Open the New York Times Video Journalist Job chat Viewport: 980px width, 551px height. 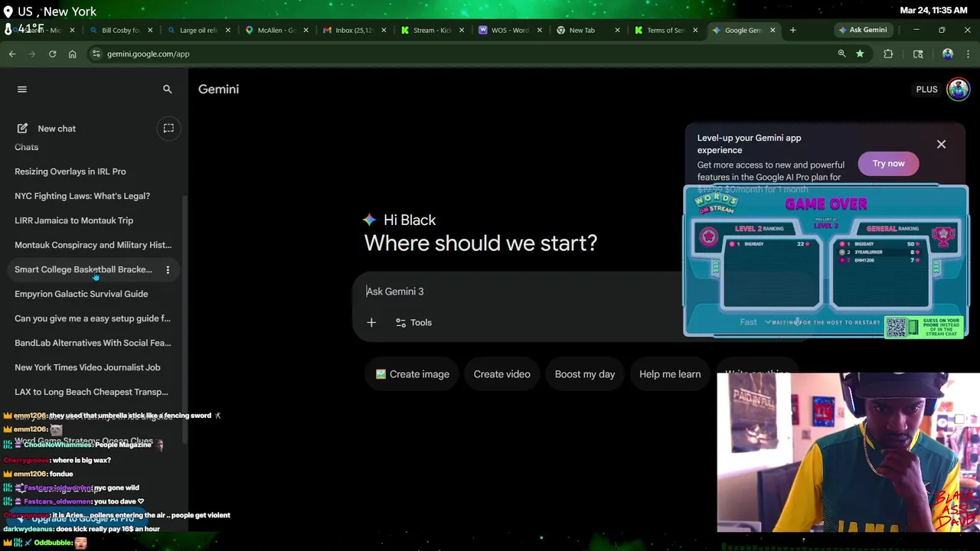[x=87, y=367]
